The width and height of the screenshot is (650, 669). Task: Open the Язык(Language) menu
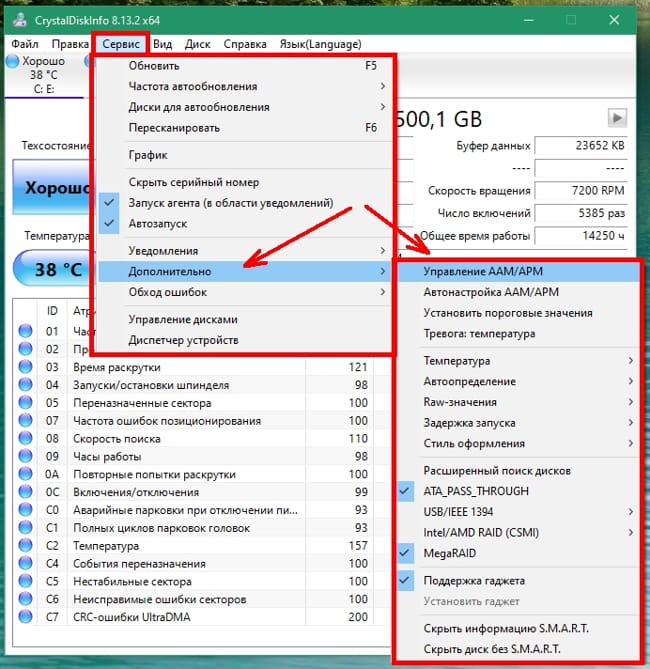coord(321,44)
